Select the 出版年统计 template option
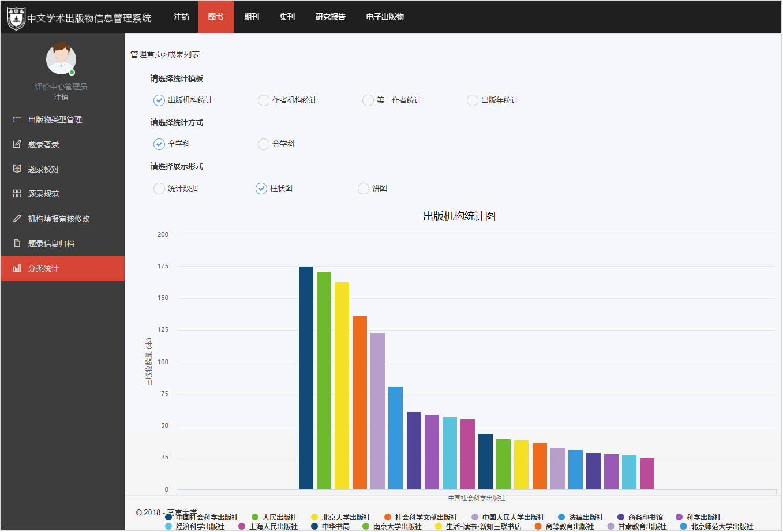 [473, 100]
